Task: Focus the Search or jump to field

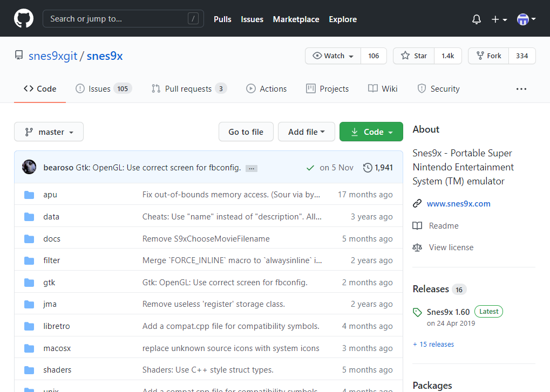Action: tap(123, 18)
